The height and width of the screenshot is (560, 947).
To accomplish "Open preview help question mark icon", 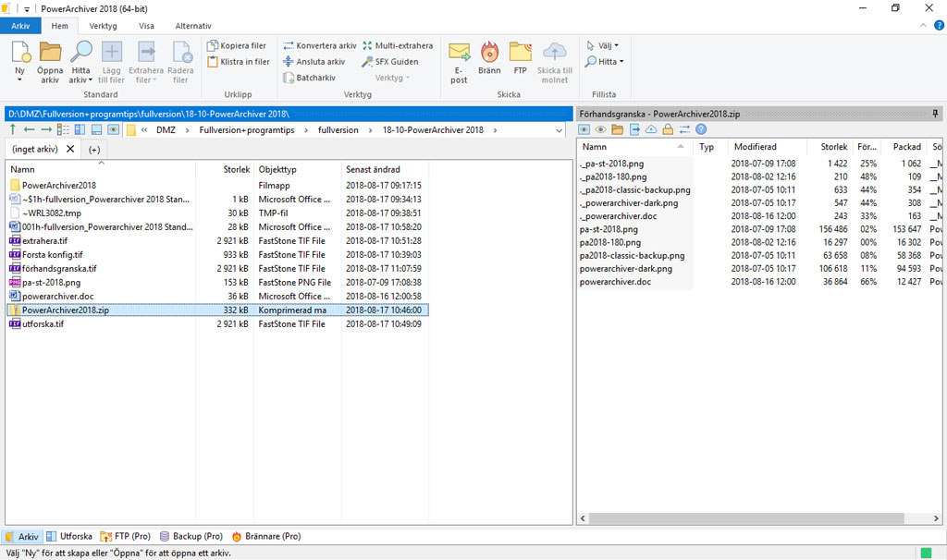I will pos(701,129).
